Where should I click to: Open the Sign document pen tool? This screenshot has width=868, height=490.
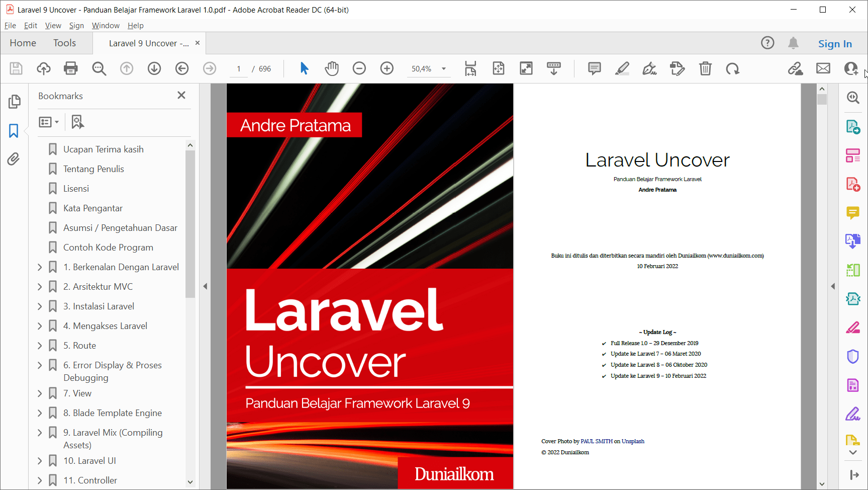point(650,68)
